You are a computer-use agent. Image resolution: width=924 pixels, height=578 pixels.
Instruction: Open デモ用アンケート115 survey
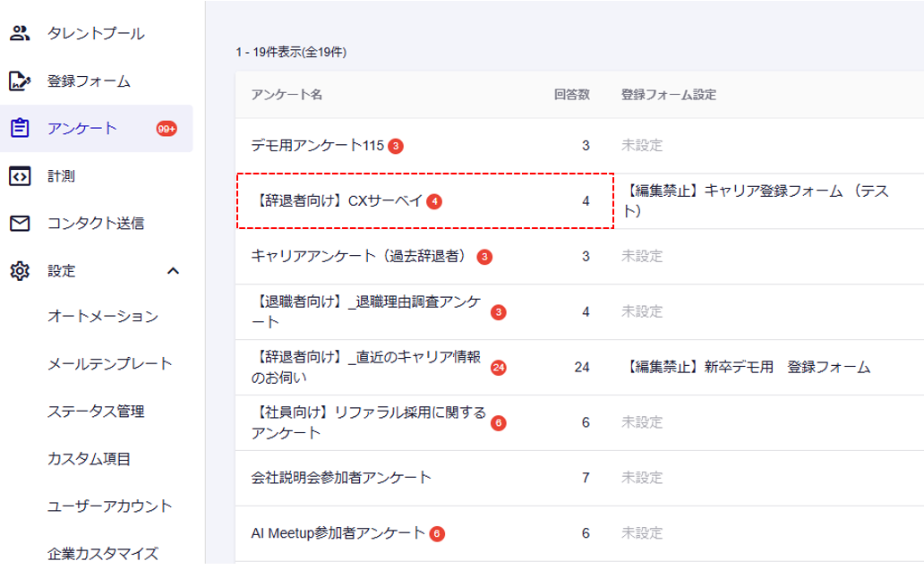coord(317,146)
